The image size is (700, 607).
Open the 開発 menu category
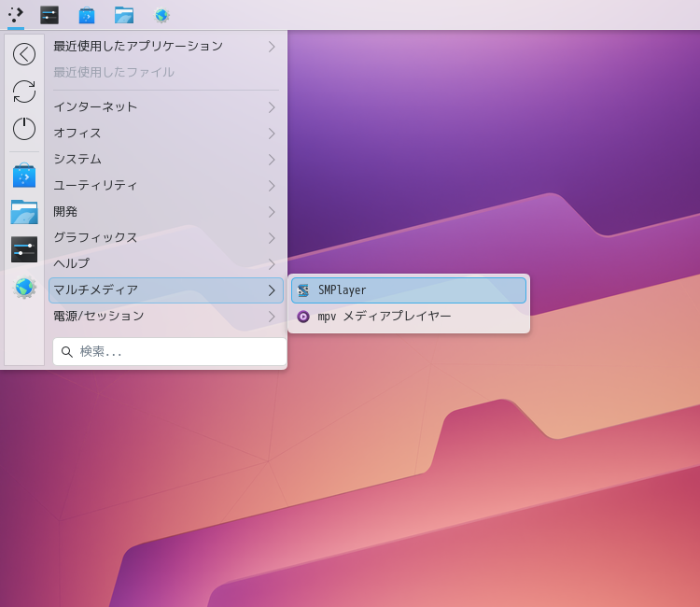[x=166, y=212]
